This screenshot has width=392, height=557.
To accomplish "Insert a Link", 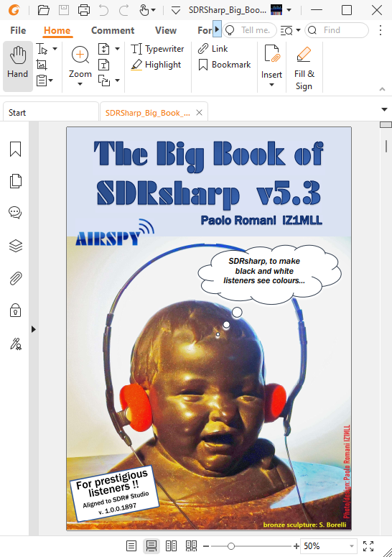I will pyautogui.click(x=213, y=49).
